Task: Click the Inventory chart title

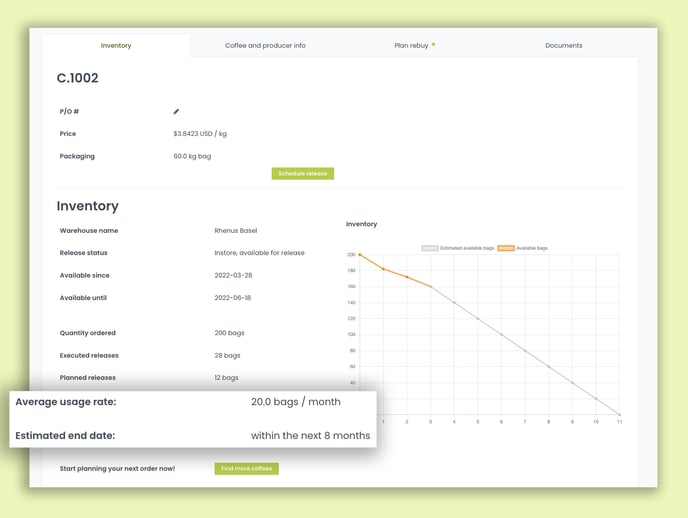Action: pos(362,224)
